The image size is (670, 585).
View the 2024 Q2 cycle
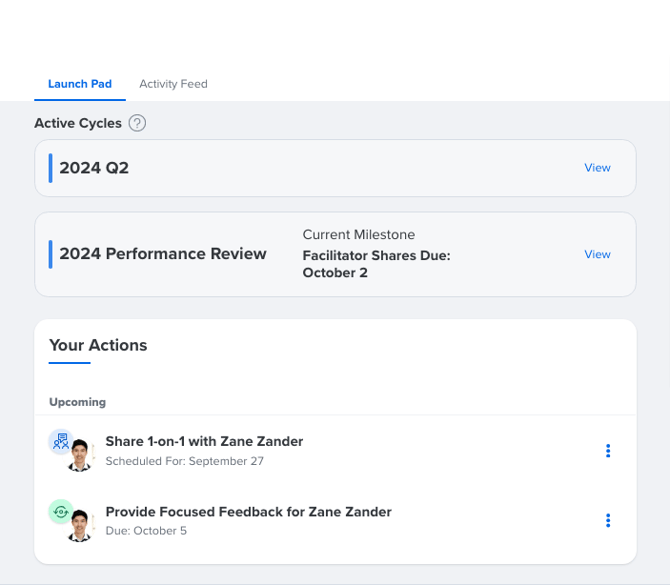(x=597, y=168)
